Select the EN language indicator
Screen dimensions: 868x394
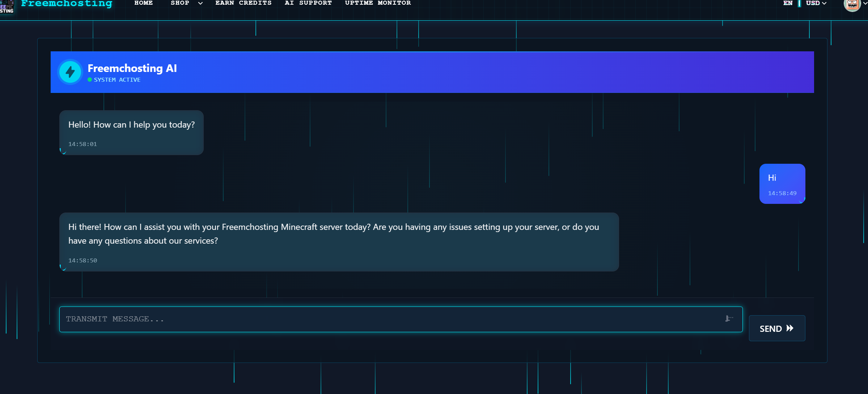click(x=787, y=3)
